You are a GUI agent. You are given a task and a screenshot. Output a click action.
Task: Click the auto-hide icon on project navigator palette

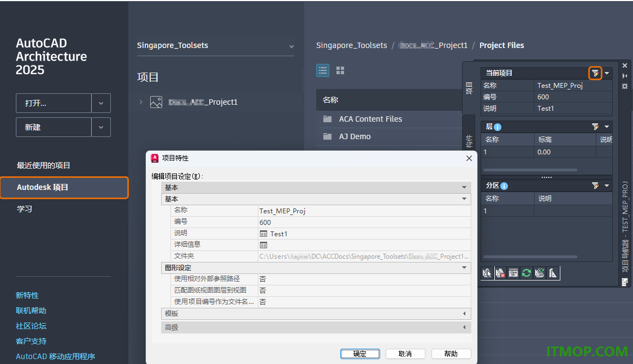click(x=625, y=76)
